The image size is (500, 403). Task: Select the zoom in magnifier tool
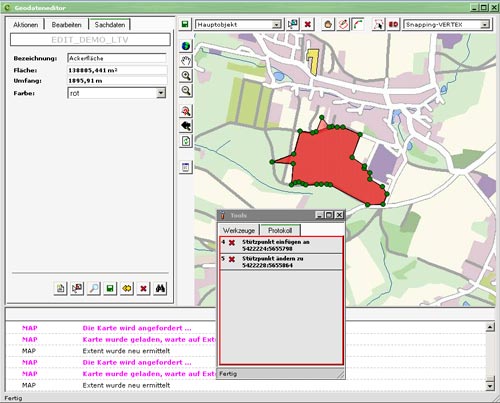186,76
